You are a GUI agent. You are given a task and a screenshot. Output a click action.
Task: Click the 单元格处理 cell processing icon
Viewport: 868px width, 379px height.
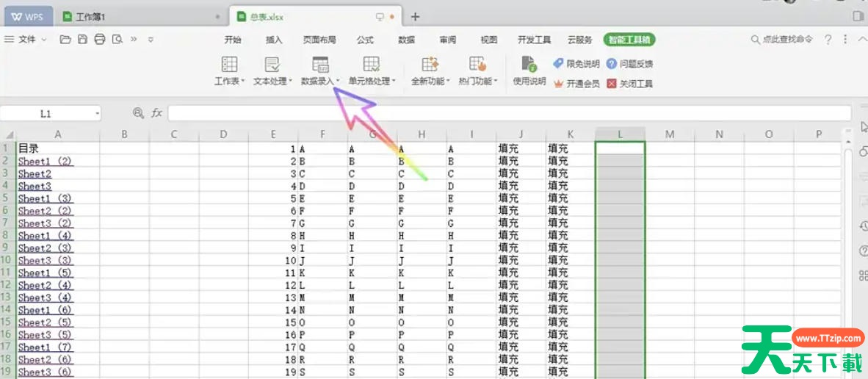[x=372, y=65]
